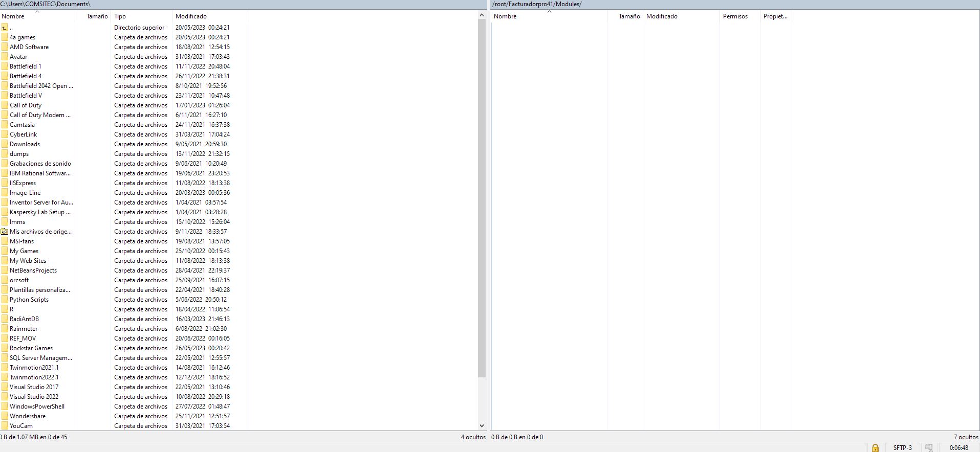
Task: Click the remote path /root/Facturadorpro41/Modules/
Action: (x=537, y=4)
